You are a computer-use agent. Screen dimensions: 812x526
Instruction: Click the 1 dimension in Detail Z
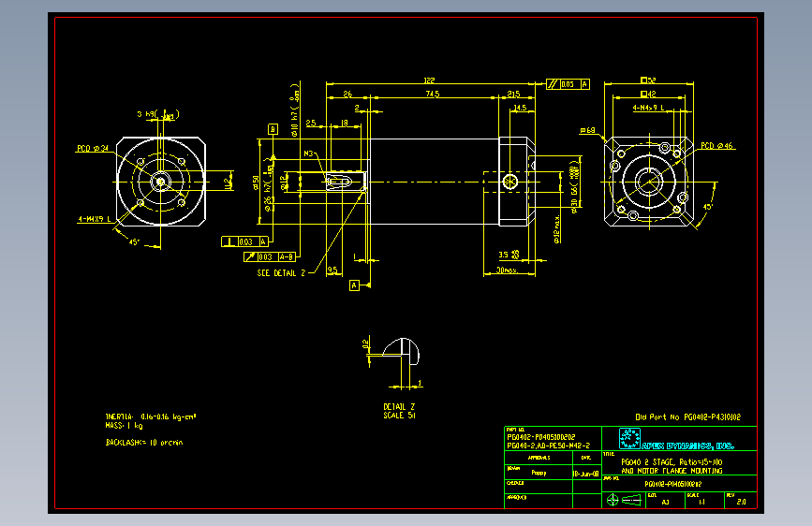[x=420, y=383]
